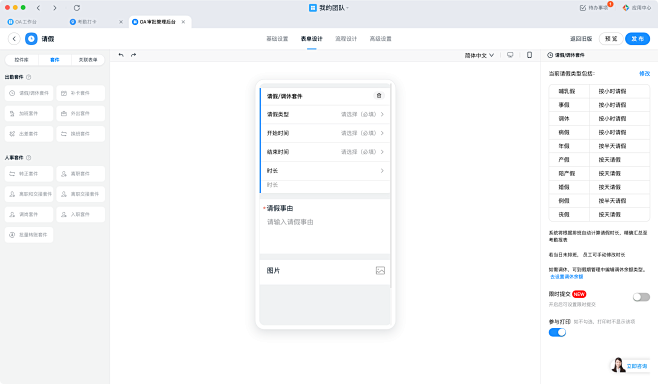Open the 基础设置 step
Image resolution: width=658 pixels, height=384 pixels.
(277, 39)
